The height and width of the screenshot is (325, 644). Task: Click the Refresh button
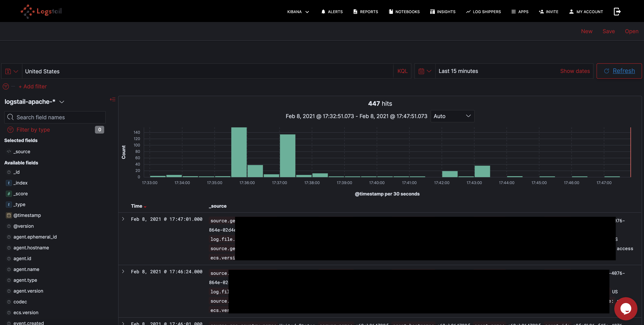(619, 71)
